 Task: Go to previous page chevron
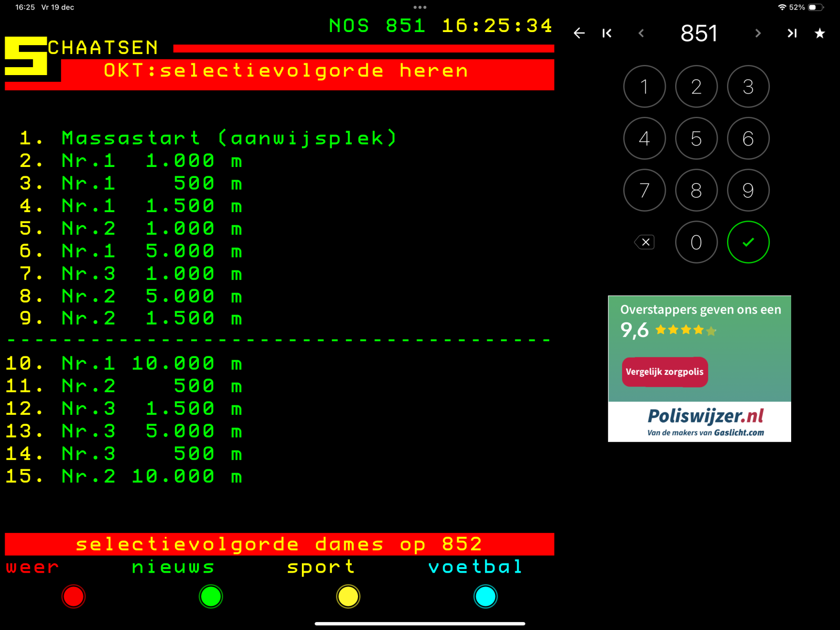pos(641,34)
